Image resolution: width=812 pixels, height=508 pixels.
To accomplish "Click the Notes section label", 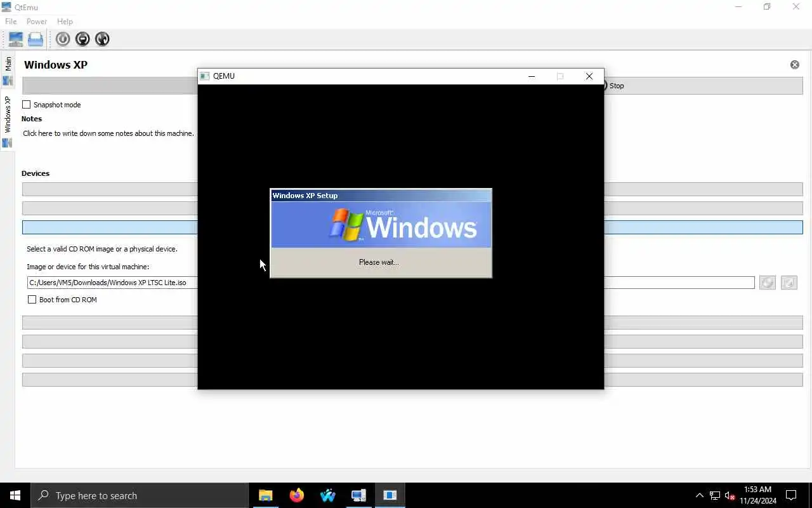I will 32,119.
